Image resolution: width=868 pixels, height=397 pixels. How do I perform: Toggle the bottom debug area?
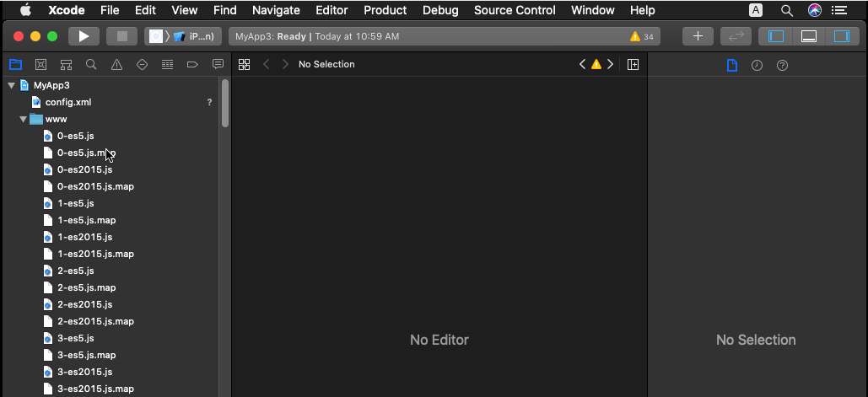809,36
